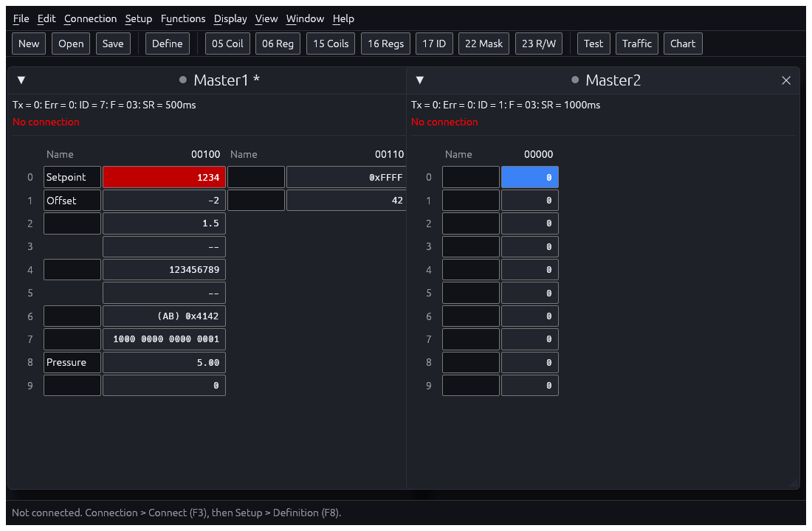Select Master2 row 9 value cell

tap(530, 386)
